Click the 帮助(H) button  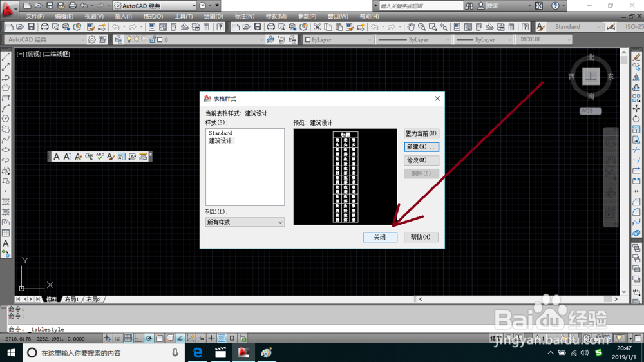pyautogui.click(x=421, y=237)
